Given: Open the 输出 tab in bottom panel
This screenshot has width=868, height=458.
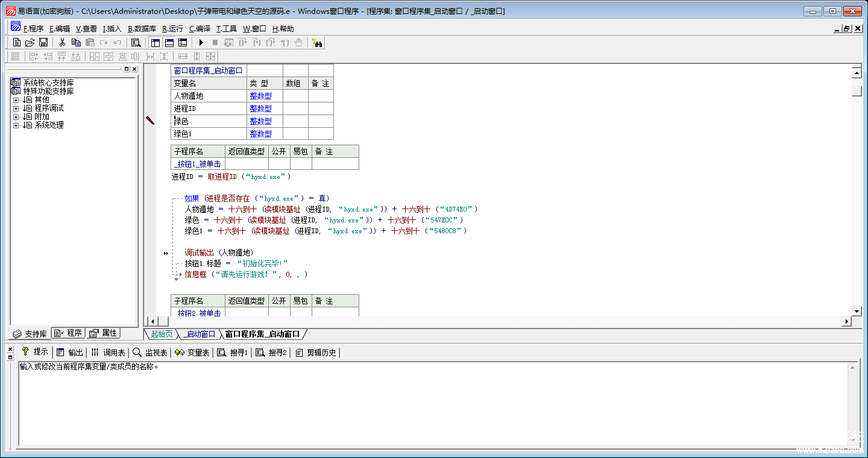Looking at the screenshot, I should (x=70, y=353).
